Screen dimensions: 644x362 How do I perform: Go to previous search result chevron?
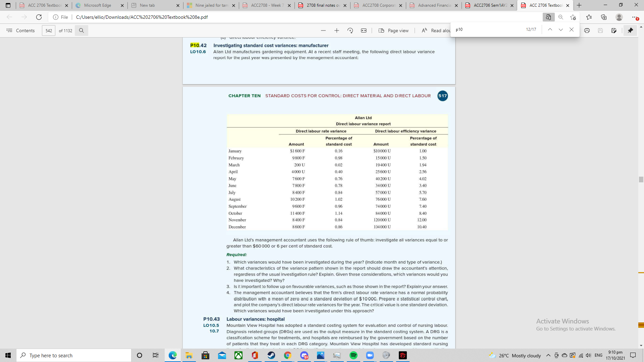550,29
